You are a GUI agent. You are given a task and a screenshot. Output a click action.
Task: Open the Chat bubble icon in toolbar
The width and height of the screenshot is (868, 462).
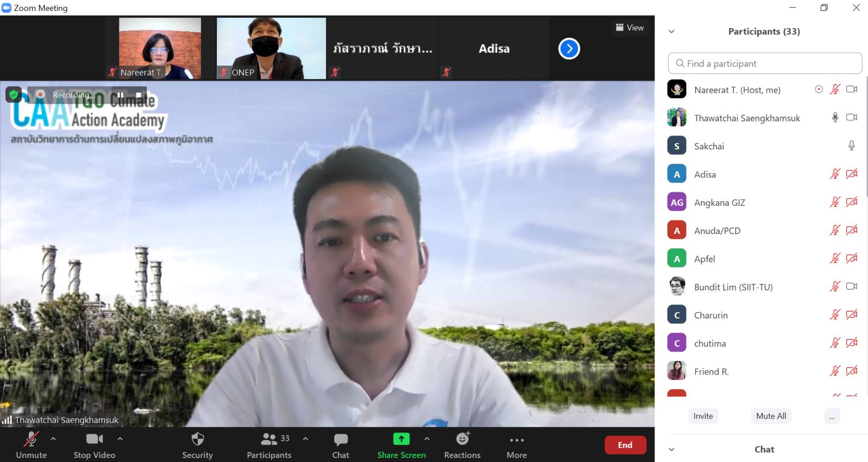click(340, 439)
